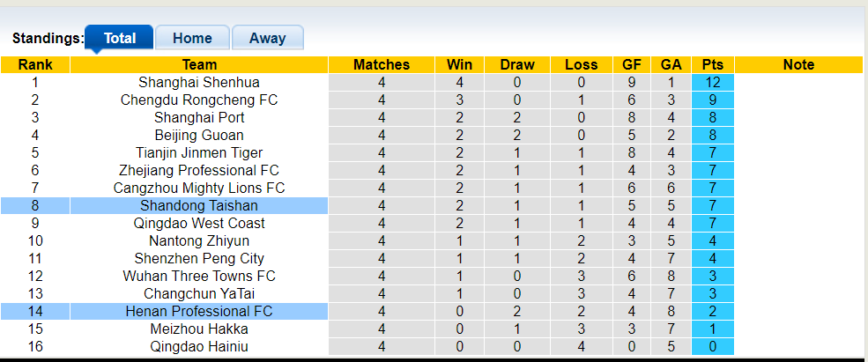Click the Shanghai Shenhua team link

coord(199,82)
